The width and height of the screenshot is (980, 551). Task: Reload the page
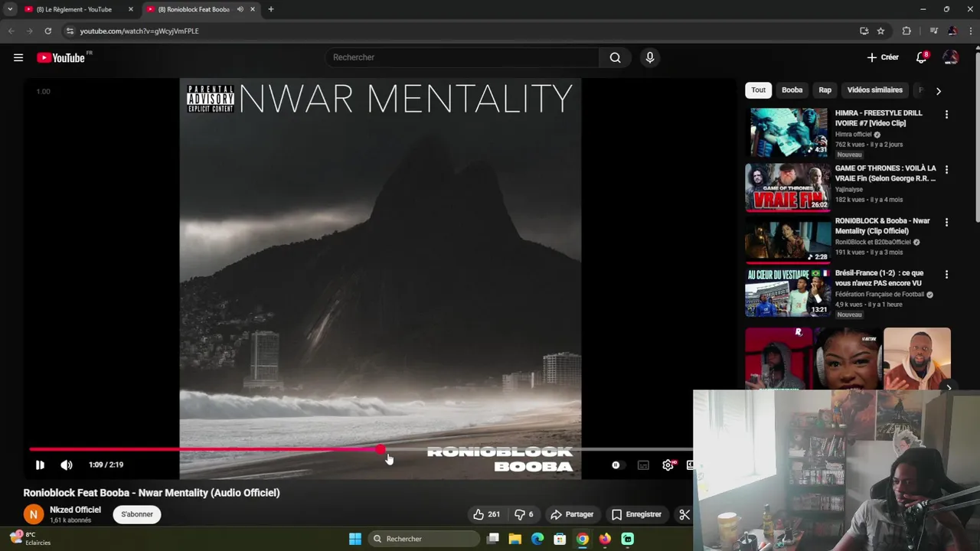[47, 31]
